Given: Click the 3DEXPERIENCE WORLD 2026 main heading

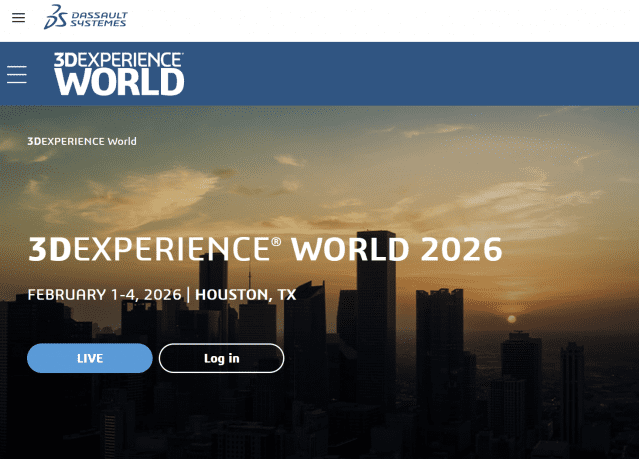Looking at the screenshot, I should tap(264, 249).
